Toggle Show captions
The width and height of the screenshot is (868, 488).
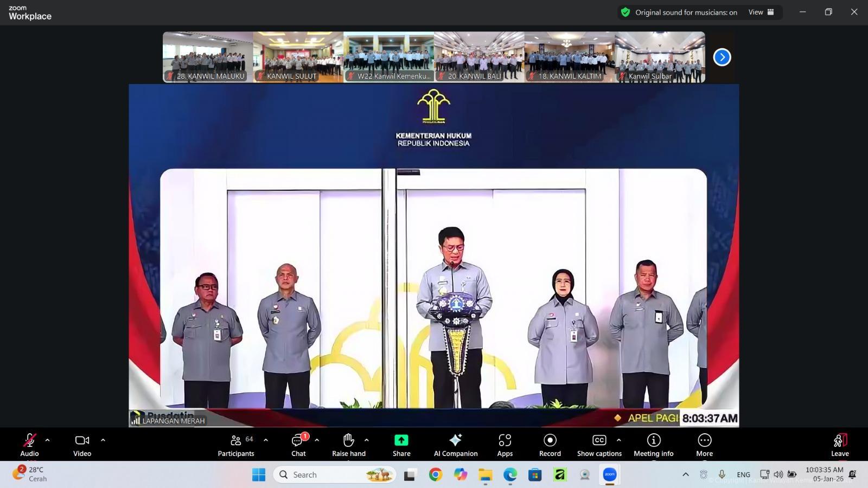(x=599, y=445)
